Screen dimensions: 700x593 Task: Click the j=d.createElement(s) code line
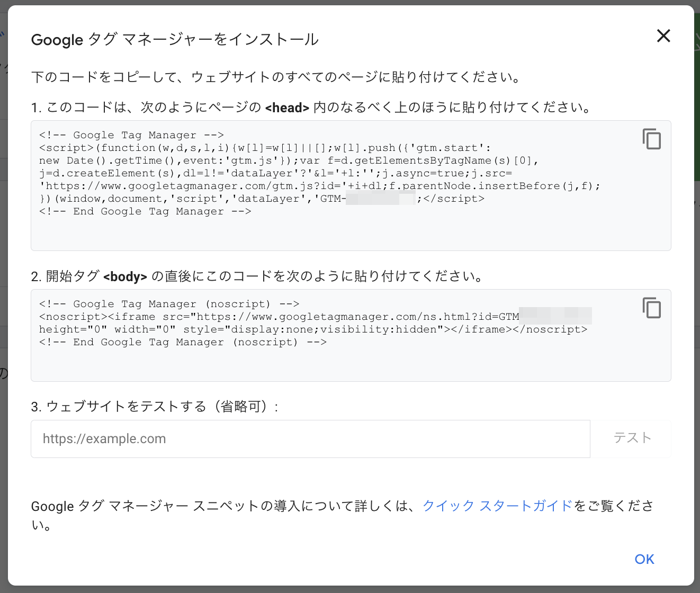point(275,173)
